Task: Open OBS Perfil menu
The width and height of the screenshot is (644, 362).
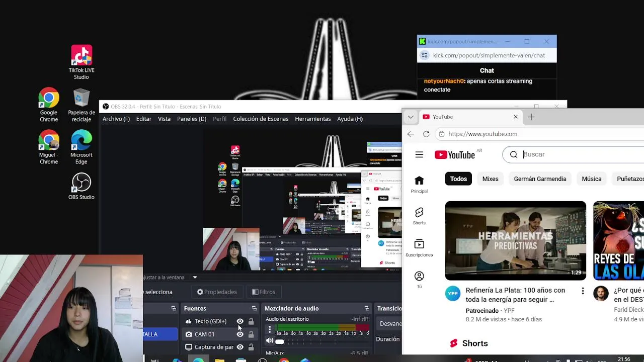Action: click(x=219, y=119)
